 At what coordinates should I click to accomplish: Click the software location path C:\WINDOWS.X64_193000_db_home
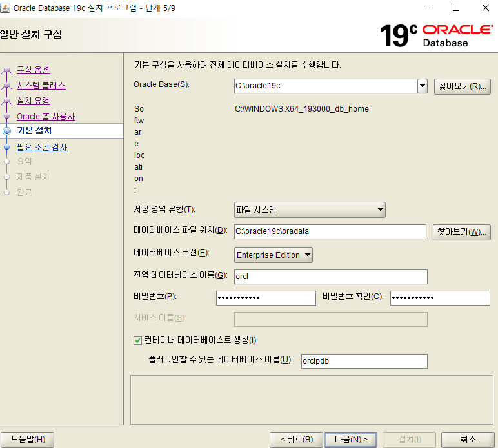[x=302, y=109]
